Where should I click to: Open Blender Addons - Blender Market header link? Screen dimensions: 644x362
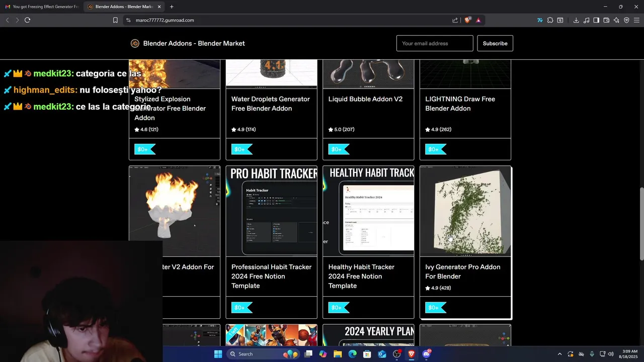(194, 43)
